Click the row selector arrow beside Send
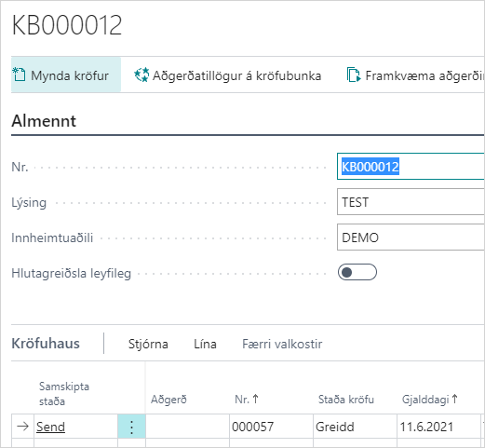This screenshot has height=448, width=485. (22, 427)
